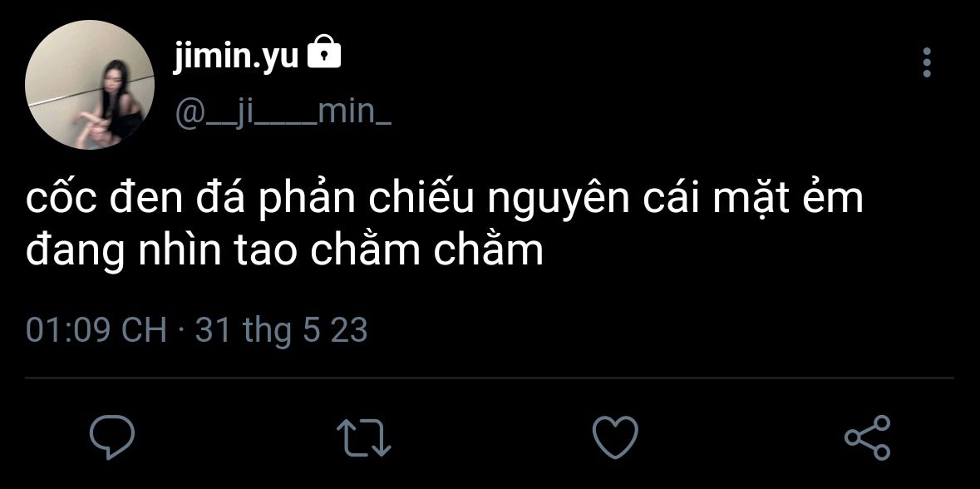Start a reply to jimin.yu's tweet
This screenshot has width=980, height=489.
tap(112, 437)
